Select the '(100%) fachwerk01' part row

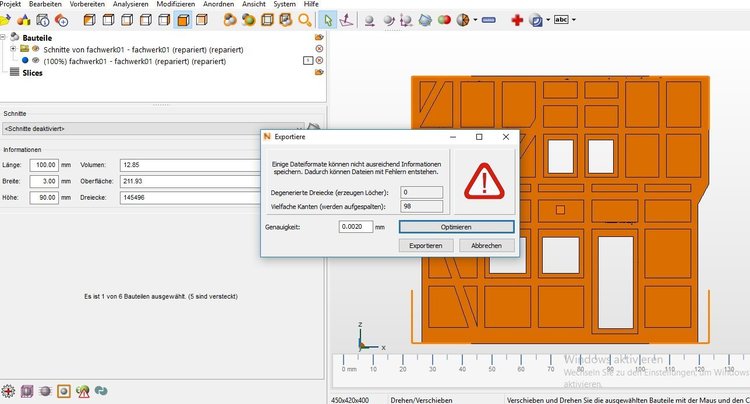(x=135, y=61)
